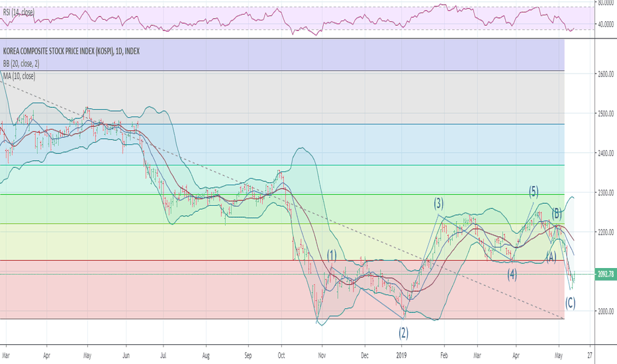This screenshot has height=364, width=617.
Task: Open the MA (10, close) indicator label
Action: click(x=19, y=76)
